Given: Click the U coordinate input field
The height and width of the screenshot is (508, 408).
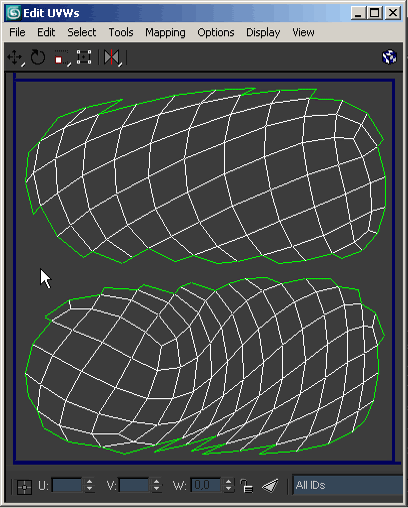Looking at the screenshot, I should [67, 485].
